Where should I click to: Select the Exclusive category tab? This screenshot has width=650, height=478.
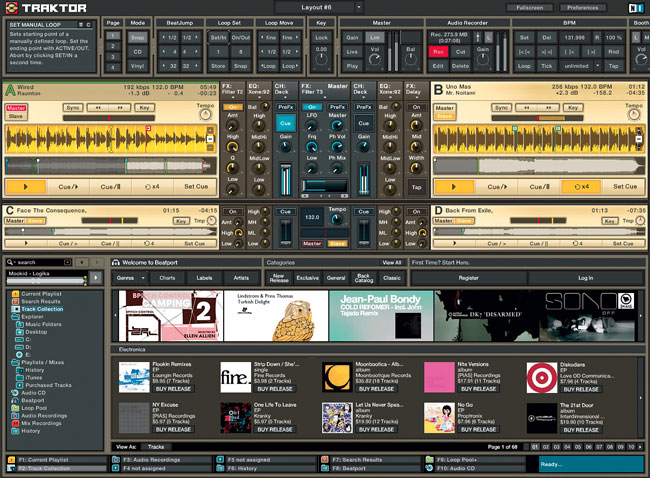tap(307, 278)
